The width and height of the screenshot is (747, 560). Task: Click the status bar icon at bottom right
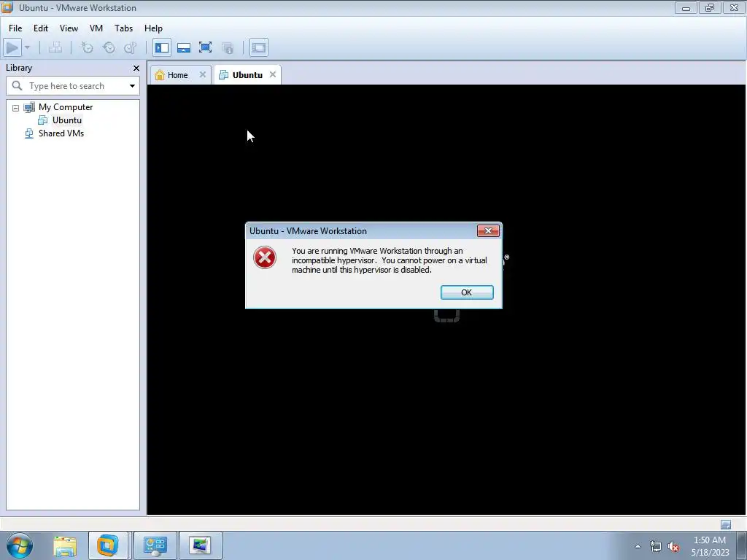[x=726, y=525]
